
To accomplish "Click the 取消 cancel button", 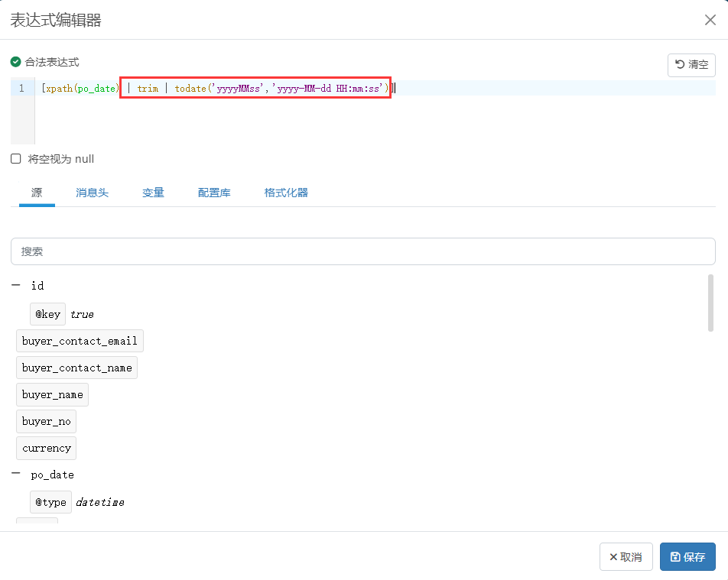I will [626, 557].
